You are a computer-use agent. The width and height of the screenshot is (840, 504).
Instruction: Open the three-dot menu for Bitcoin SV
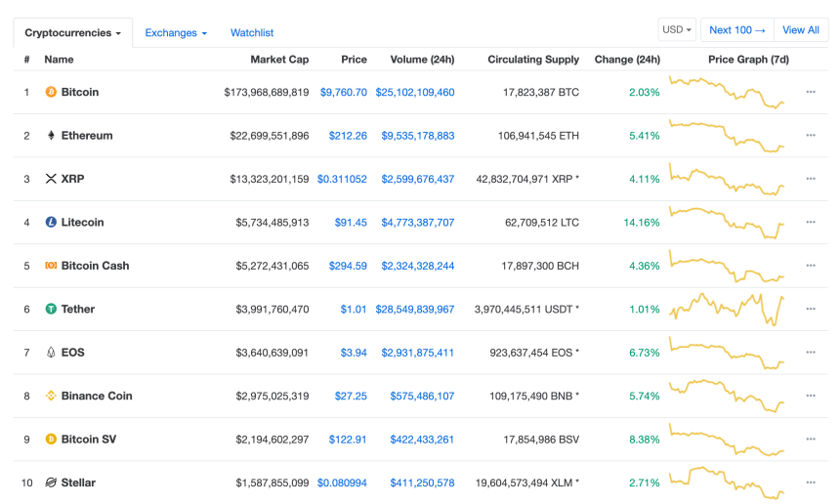tap(811, 440)
